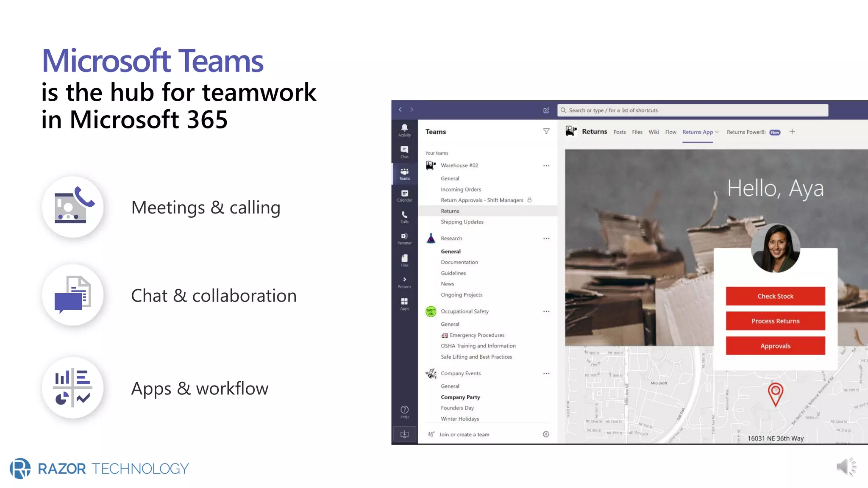Open the Documentation channel

[459, 262]
